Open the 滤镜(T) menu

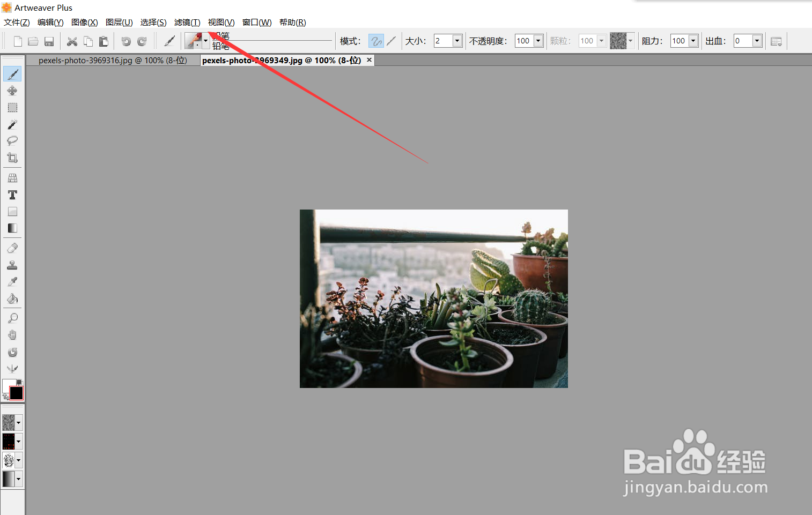pyautogui.click(x=187, y=23)
